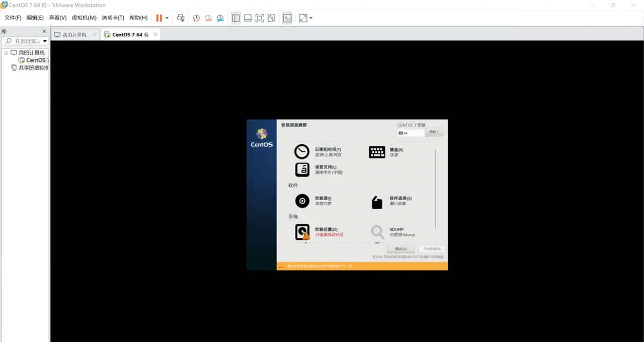This screenshot has width=644, height=342.
Task: Click send Ctrl+Alt+Del toolbar icon
Action: pos(181,18)
